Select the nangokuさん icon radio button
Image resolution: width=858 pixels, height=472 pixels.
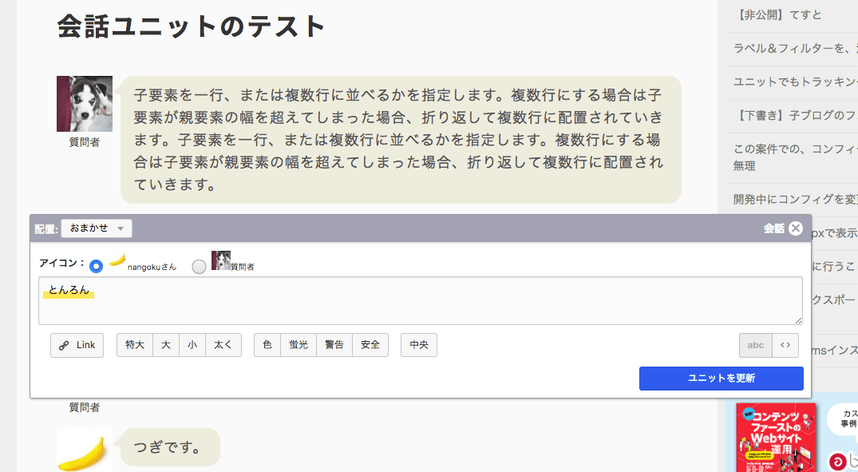(96, 266)
